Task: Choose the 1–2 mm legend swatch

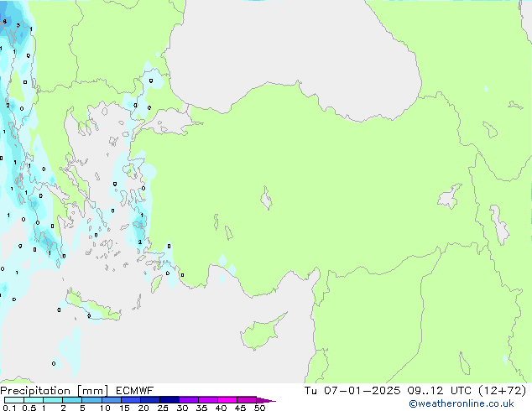Action: click(x=53, y=400)
